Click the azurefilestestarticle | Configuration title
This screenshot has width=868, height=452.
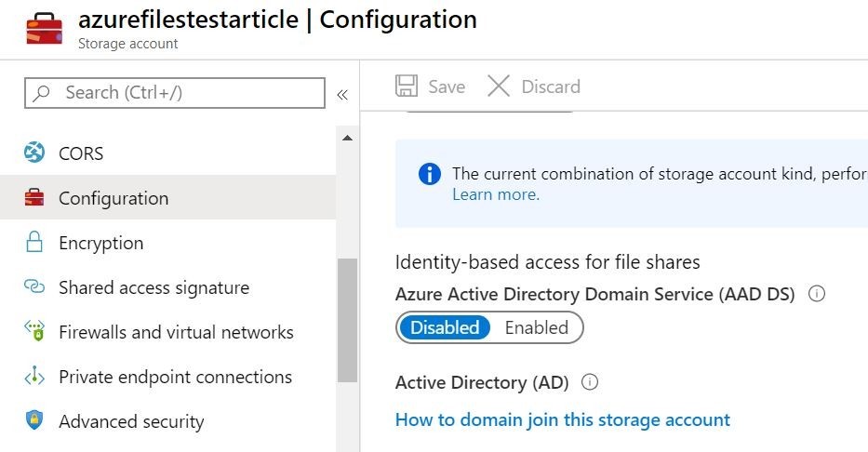[x=277, y=20]
